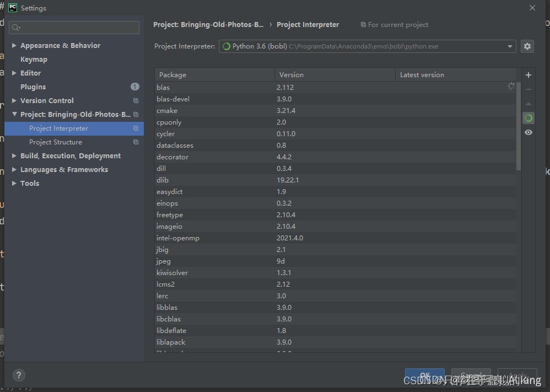Select the lcms2 package row

click(335, 284)
